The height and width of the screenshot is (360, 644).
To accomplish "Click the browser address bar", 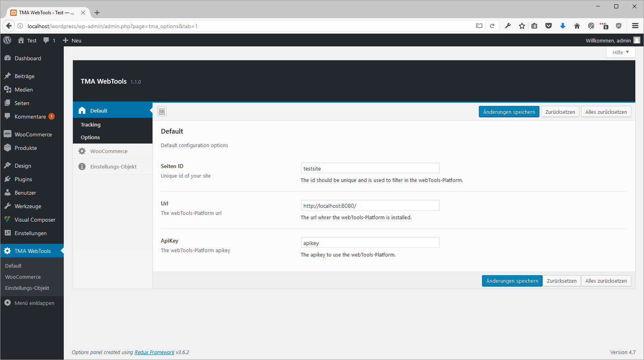I will coord(250,26).
